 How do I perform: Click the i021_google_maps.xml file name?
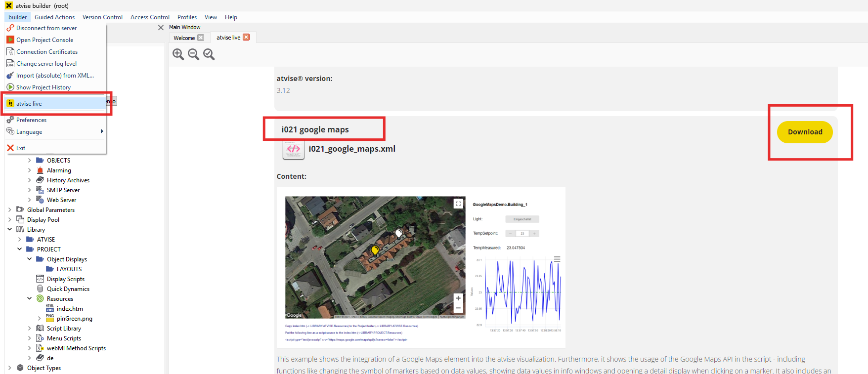352,149
